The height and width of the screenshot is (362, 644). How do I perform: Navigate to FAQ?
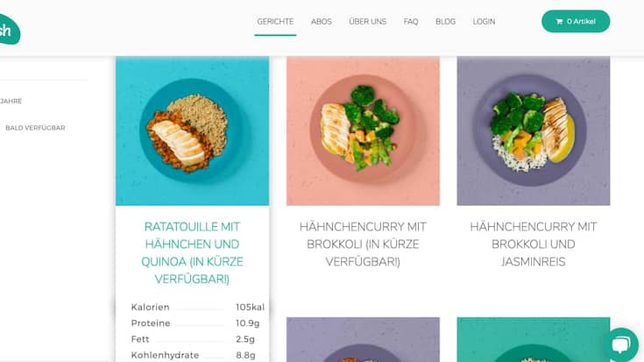[411, 21]
